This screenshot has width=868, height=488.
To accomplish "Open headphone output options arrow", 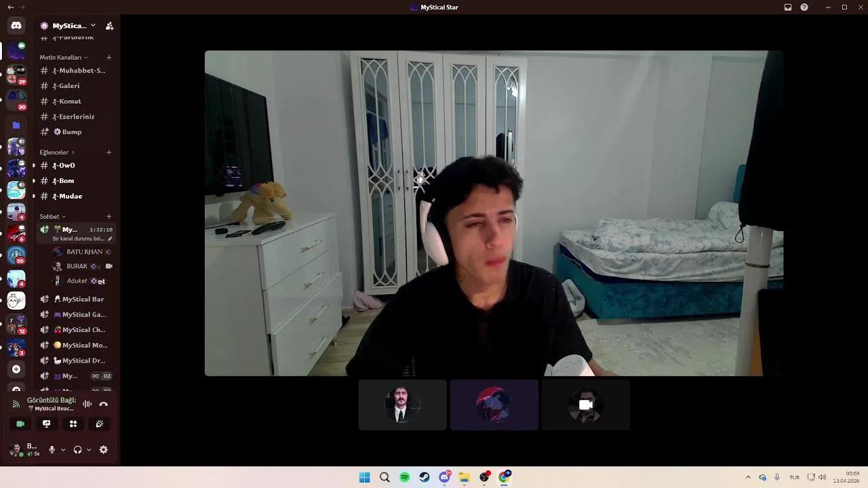I will click(89, 449).
